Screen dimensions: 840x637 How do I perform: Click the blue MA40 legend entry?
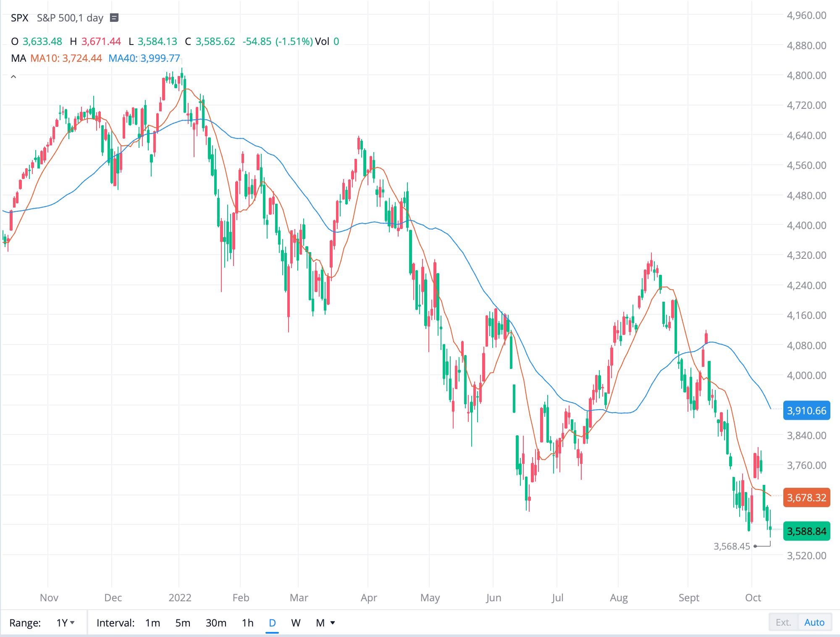(144, 59)
